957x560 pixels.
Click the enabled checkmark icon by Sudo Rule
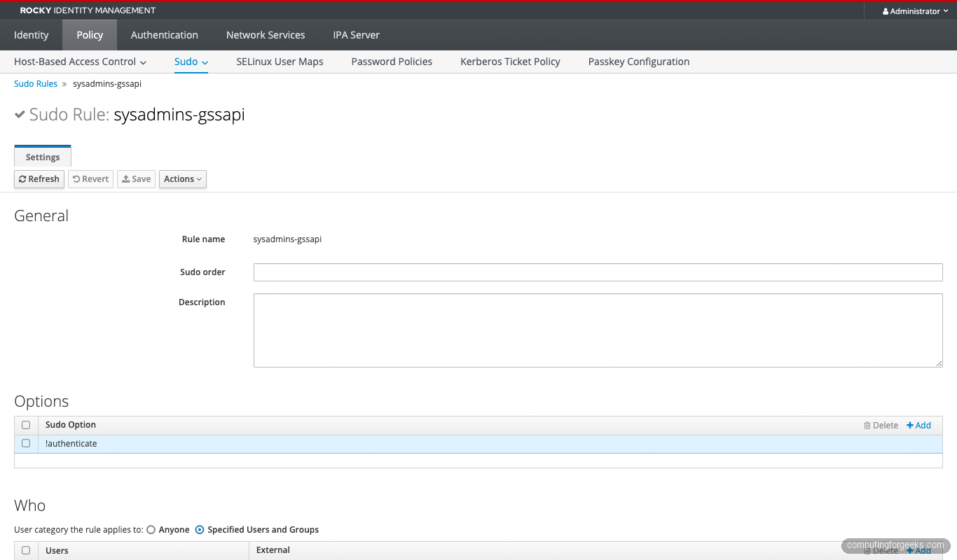pyautogui.click(x=20, y=115)
